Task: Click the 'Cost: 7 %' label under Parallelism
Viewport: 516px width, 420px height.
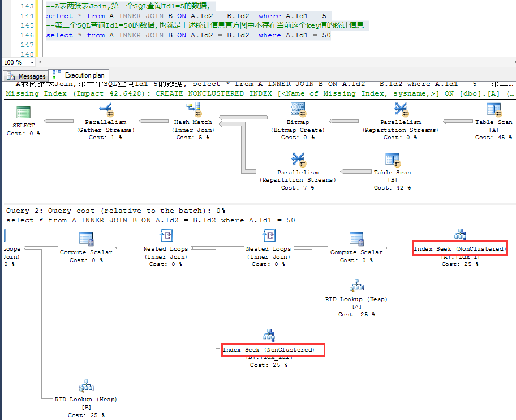Action: (298, 187)
